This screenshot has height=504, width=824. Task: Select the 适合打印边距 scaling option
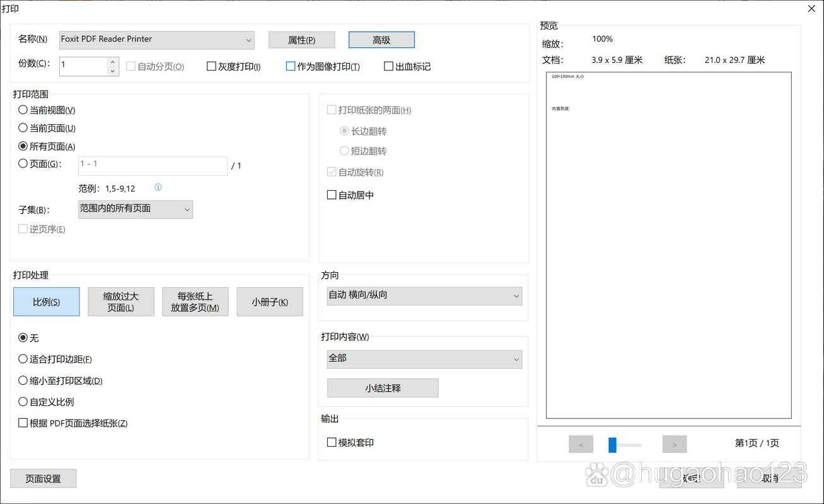pos(22,359)
